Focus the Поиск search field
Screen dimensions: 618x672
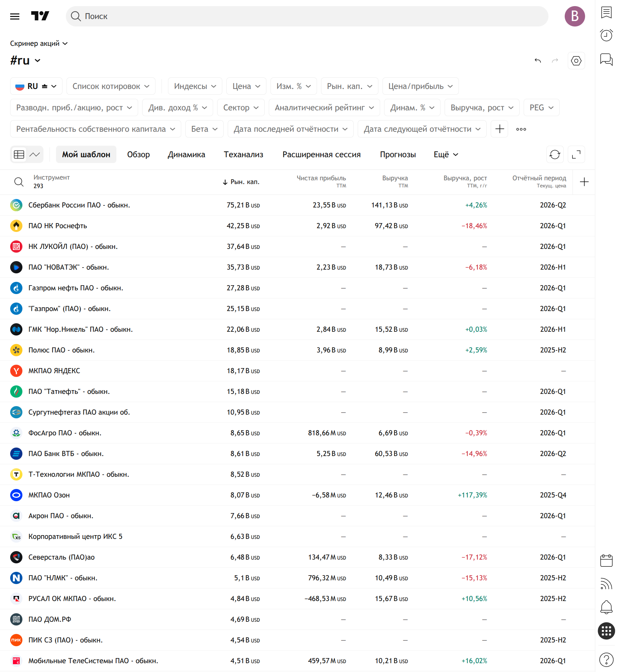[x=307, y=16]
